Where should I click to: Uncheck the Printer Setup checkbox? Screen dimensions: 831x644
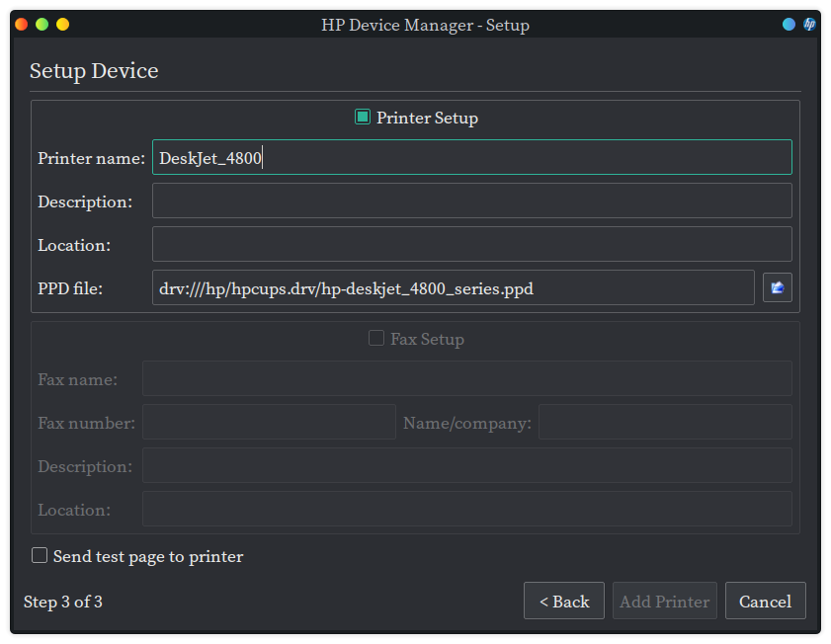click(x=363, y=118)
